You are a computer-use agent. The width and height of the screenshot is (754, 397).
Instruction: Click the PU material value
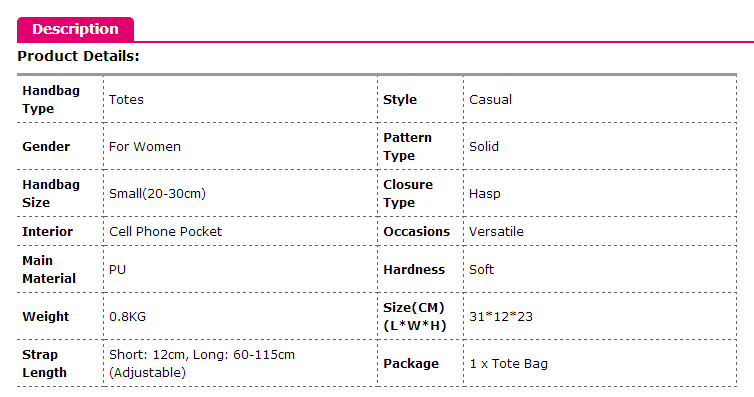(117, 270)
